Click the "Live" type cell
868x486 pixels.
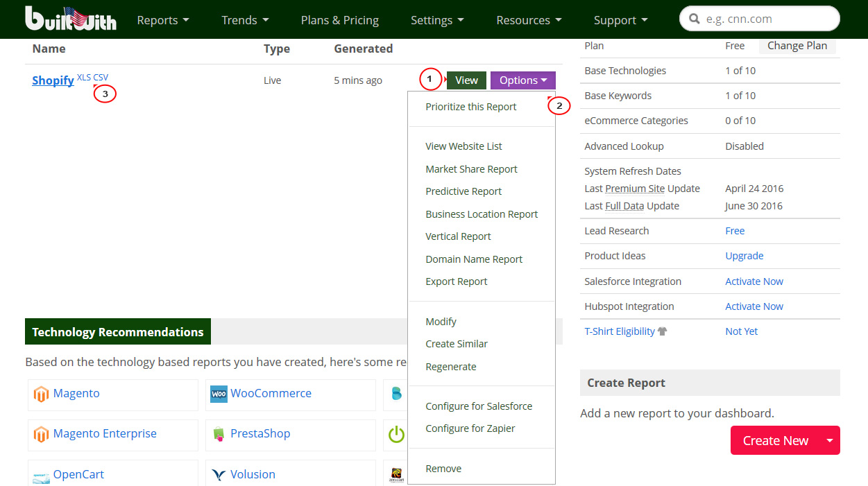pyautogui.click(x=273, y=80)
